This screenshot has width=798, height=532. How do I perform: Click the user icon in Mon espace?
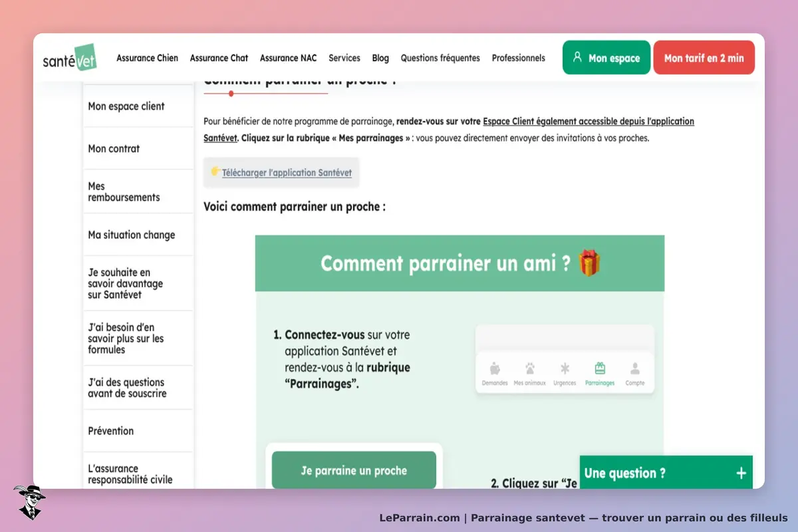pos(577,57)
